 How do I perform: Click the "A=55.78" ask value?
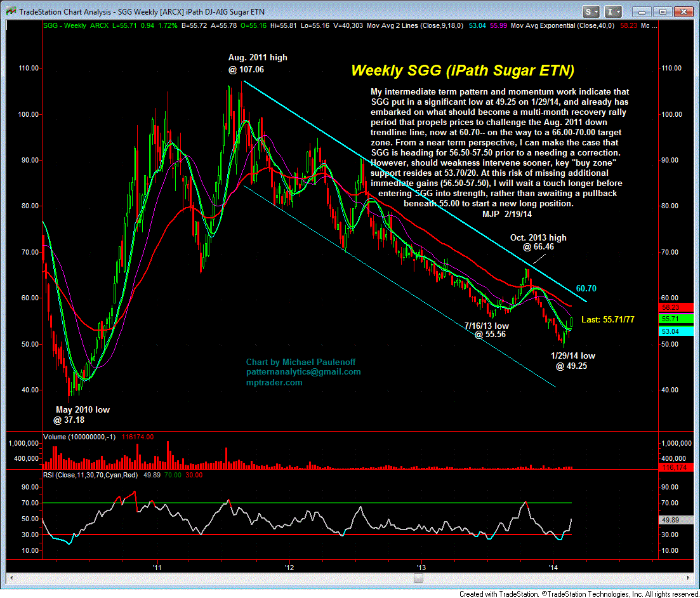coord(223,26)
